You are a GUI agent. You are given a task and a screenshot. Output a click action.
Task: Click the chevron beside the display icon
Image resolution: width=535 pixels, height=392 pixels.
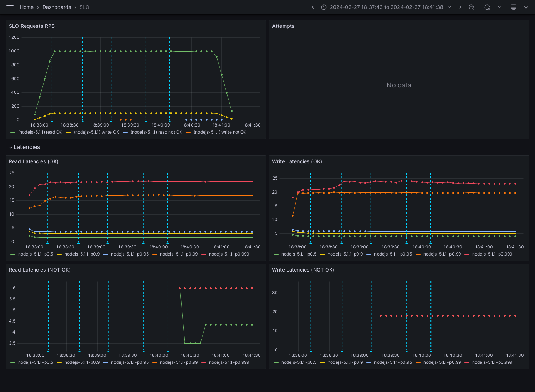coord(526,7)
